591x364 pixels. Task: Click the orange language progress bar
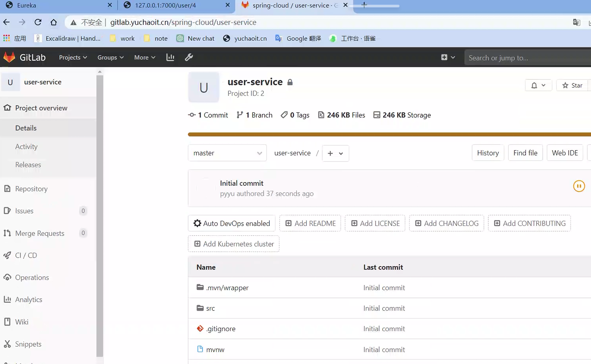pyautogui.click(x=389, y=134)
